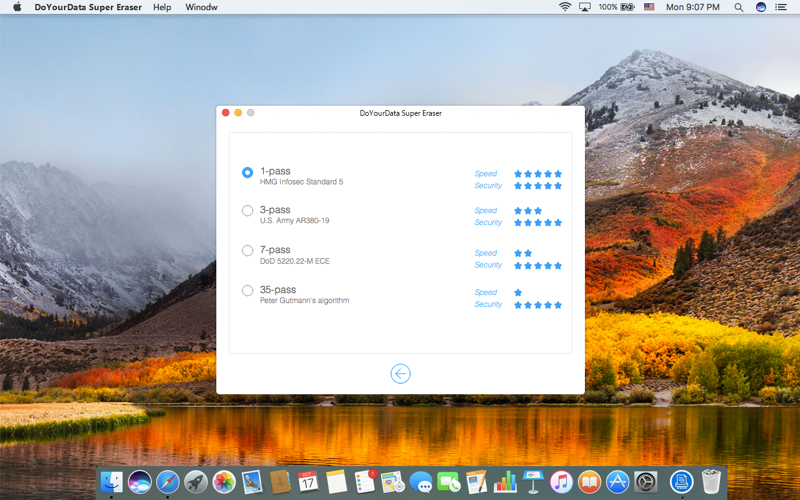Open the DoYourData Super Eraser app menu
This screenshot has height=500, width=800.
coord(88,7)
